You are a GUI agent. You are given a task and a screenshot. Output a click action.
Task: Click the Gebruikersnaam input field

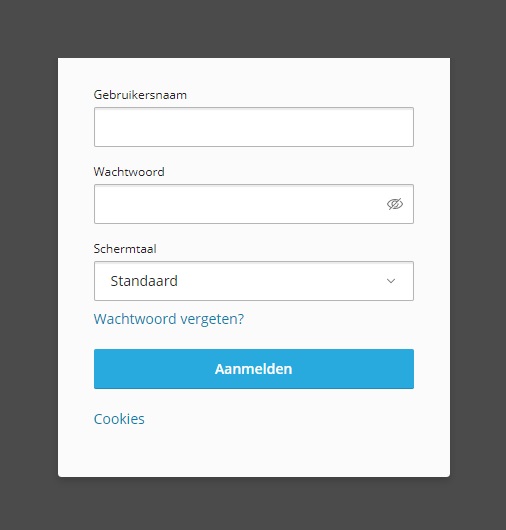pyautogui.click(x=254, y=127)
